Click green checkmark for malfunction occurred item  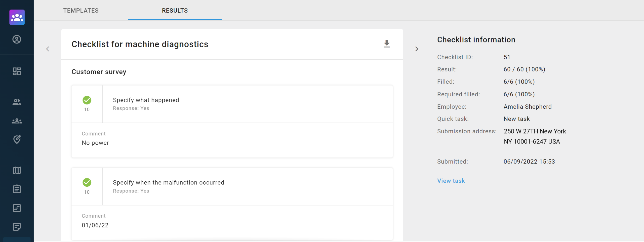tap(87, 182)
